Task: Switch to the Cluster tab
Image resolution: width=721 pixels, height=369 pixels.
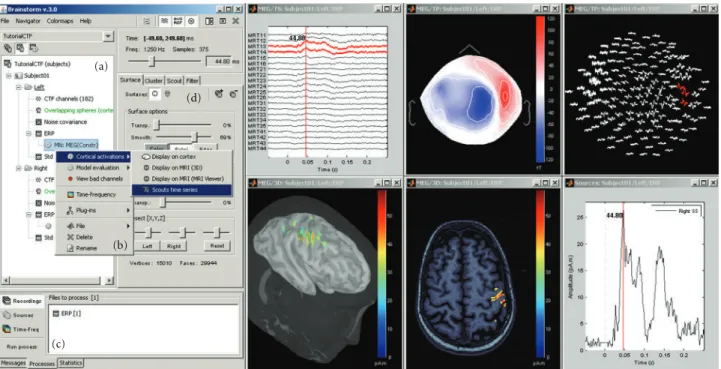Action: [154, 81]
